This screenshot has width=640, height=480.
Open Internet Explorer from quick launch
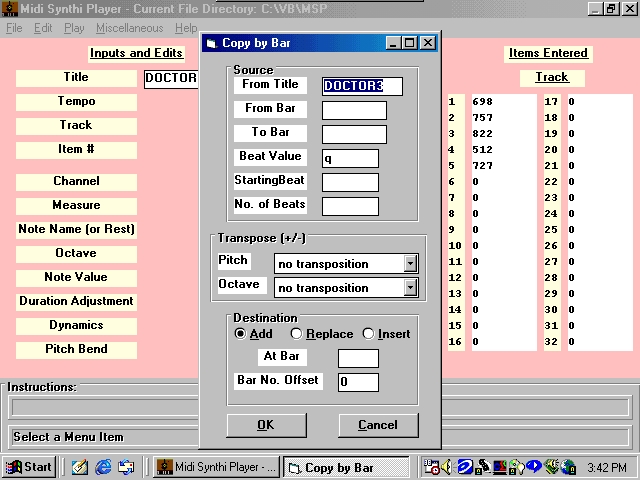click(x=103, y=467)
